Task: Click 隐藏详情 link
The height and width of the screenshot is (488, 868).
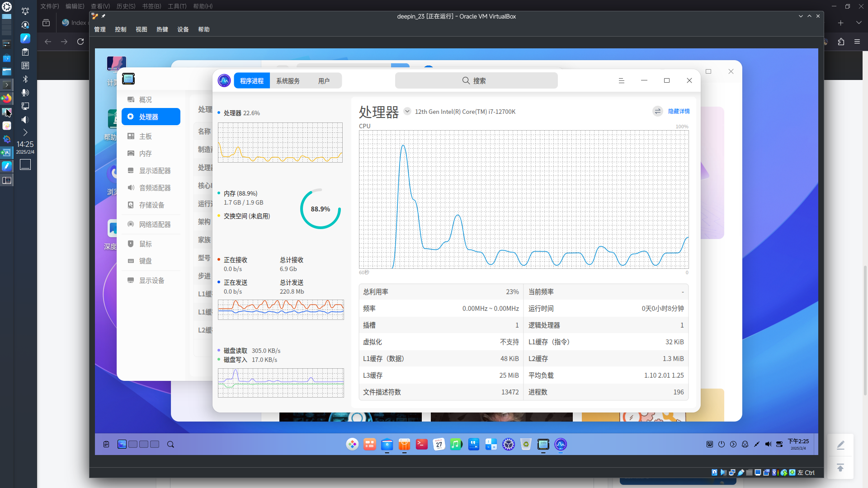Action: pyautogui.click(x=679, y=111)
